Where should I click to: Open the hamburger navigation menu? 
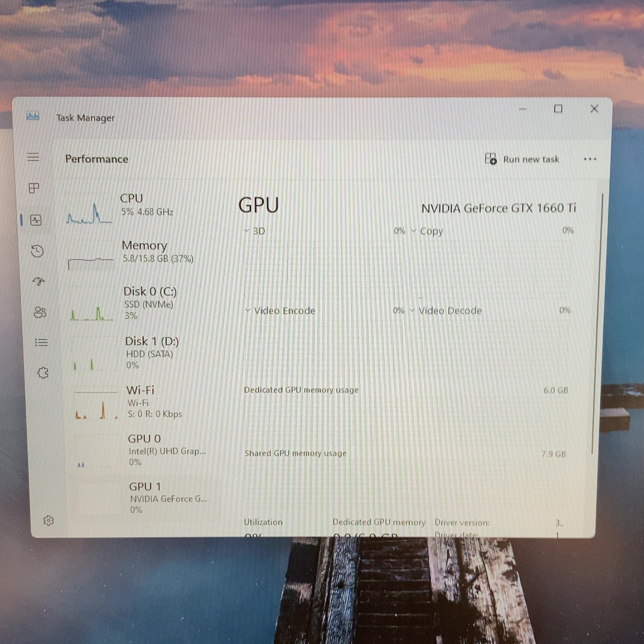33,157
